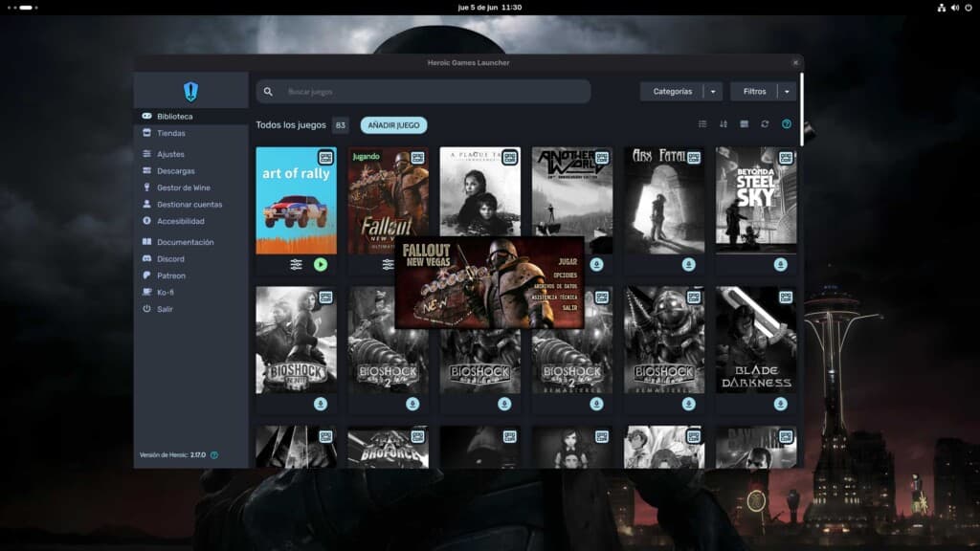Screen dimensions: 980x551
Task: Open the art of rally cover
Action: click(297, 201)
